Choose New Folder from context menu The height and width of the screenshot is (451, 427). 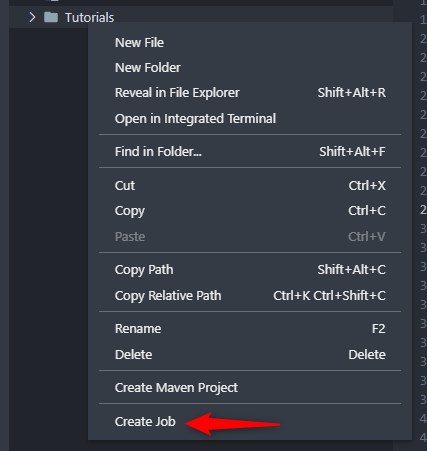tap(250, 68)
